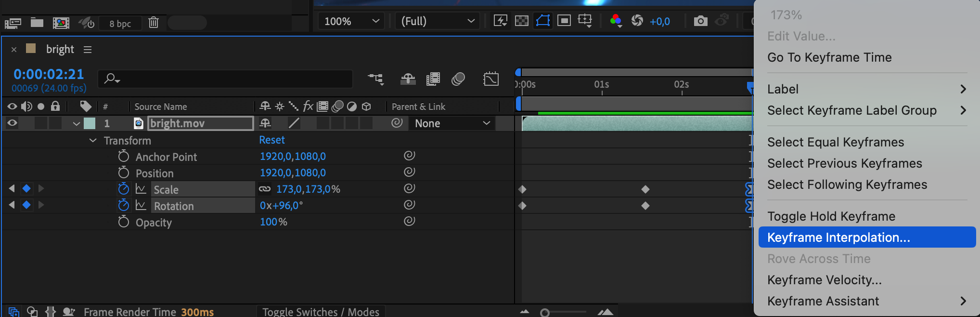
Task: Click the composition mini-flowchart icon
Action: (376, 79)
